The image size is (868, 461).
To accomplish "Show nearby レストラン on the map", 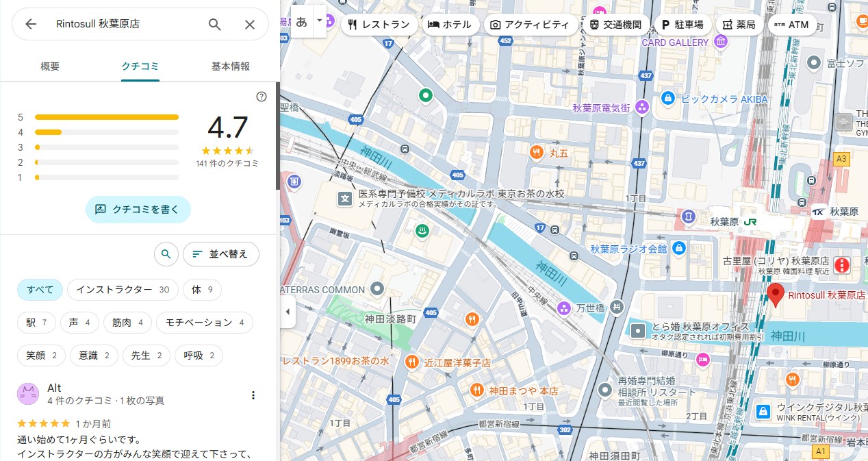I will click(x=379, y=25).
